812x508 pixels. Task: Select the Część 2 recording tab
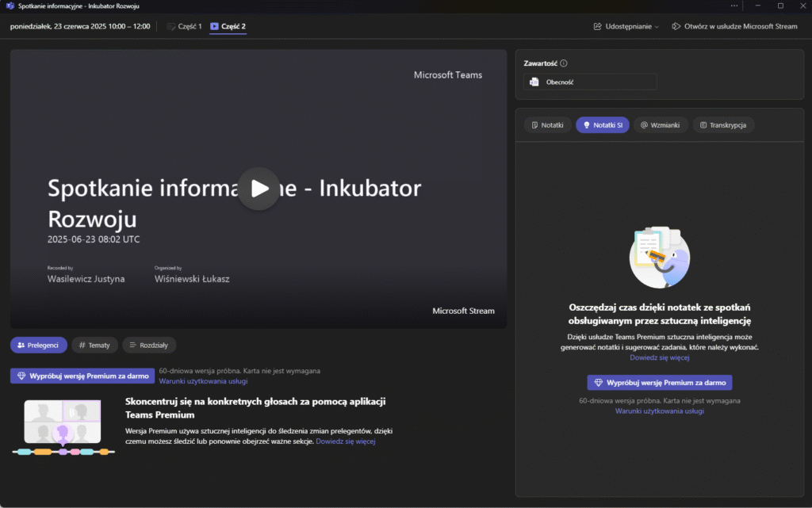click(228, 26)
